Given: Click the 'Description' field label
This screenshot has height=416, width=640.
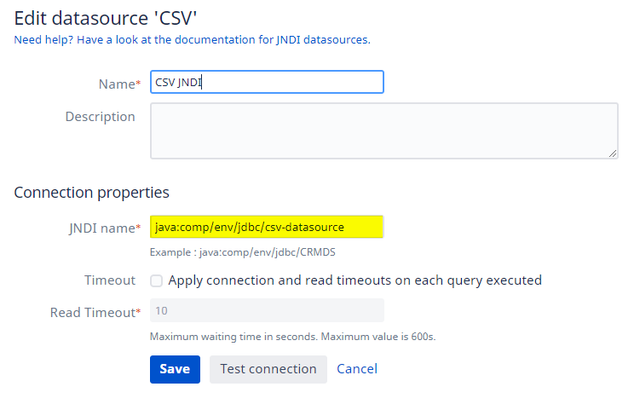Looking at the screenshot, I should (100, 117).
